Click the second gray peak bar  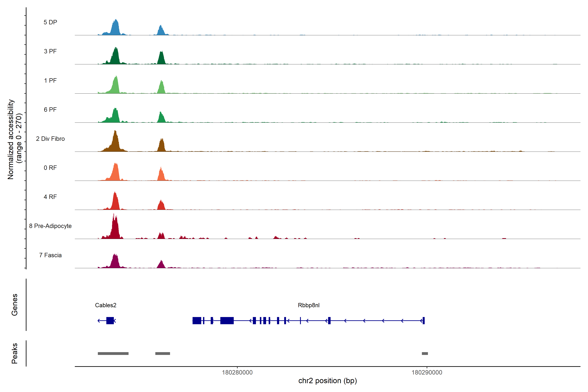[163, 353]
